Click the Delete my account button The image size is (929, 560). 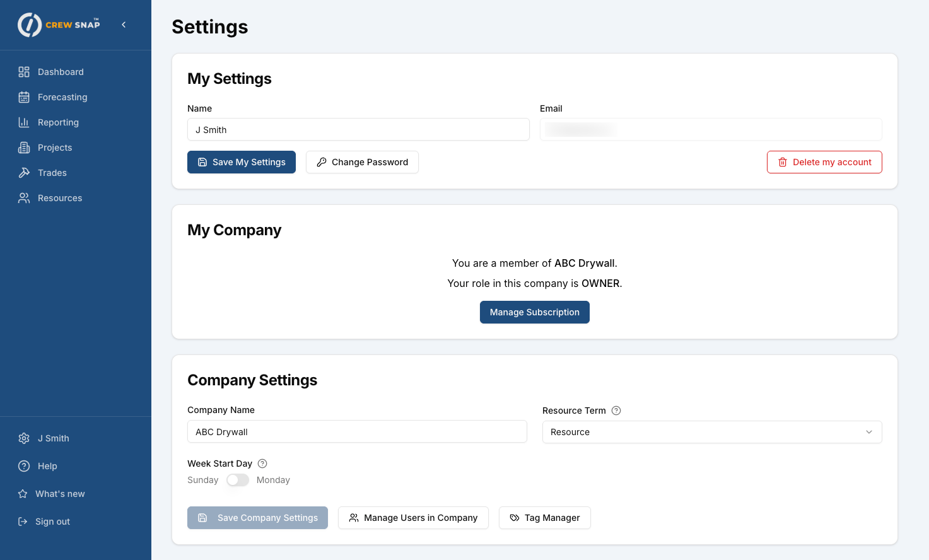(824, 162)
